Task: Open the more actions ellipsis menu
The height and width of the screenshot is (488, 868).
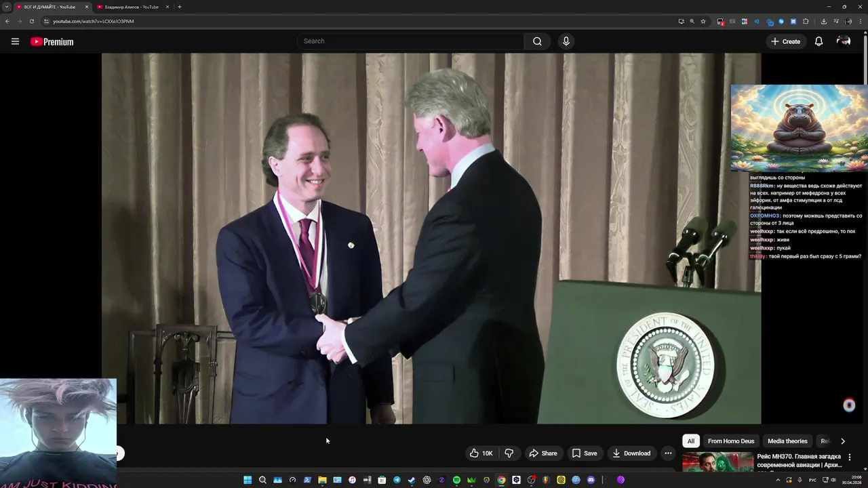Action: pos(668,453)
